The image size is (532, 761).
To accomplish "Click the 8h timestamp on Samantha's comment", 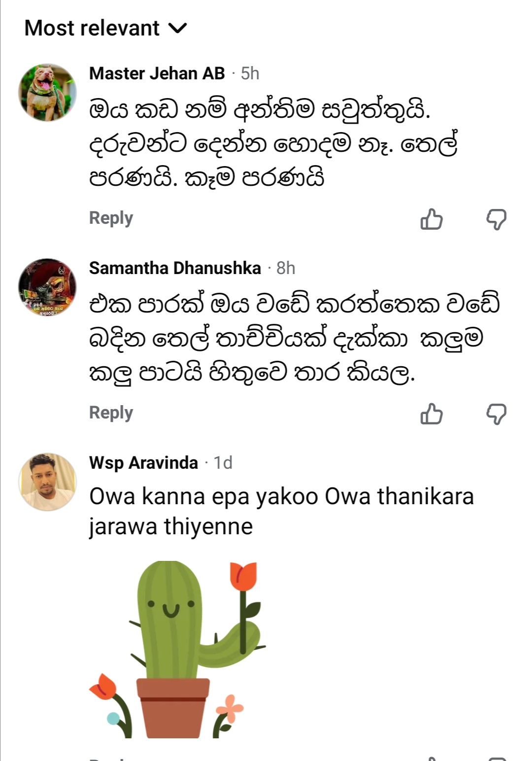I will (x=286, y=268).
